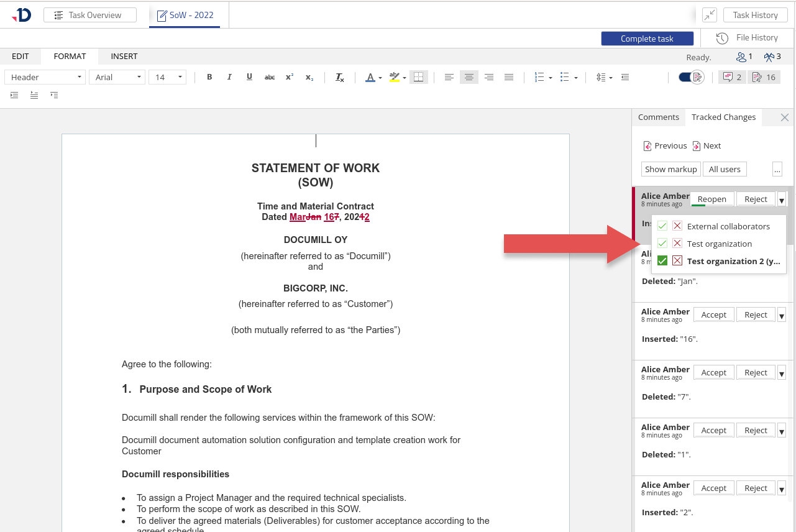
Task: Open the Header paragraph style dropdown
Action: pos(45,77)
